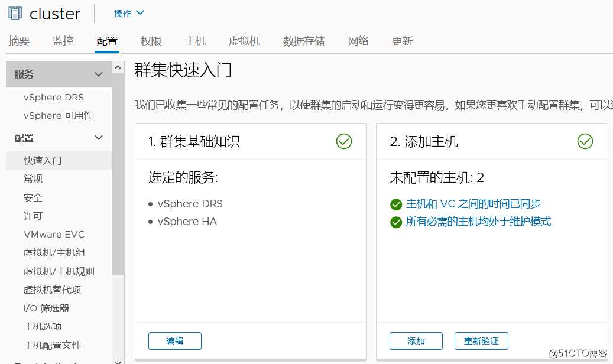Open 许可 in the sidebar
The width and height of the screenshot is (613, 364).
tap(33, 216)
